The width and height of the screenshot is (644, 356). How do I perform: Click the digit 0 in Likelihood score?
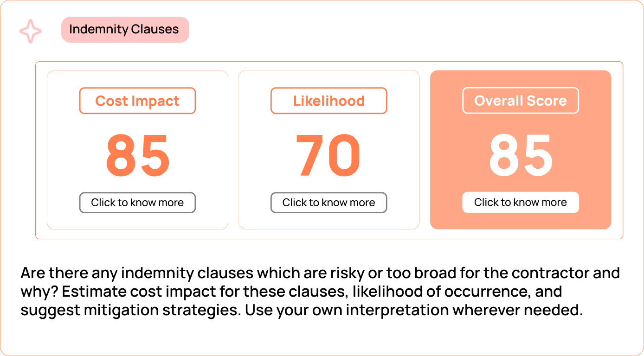point(344,155)
